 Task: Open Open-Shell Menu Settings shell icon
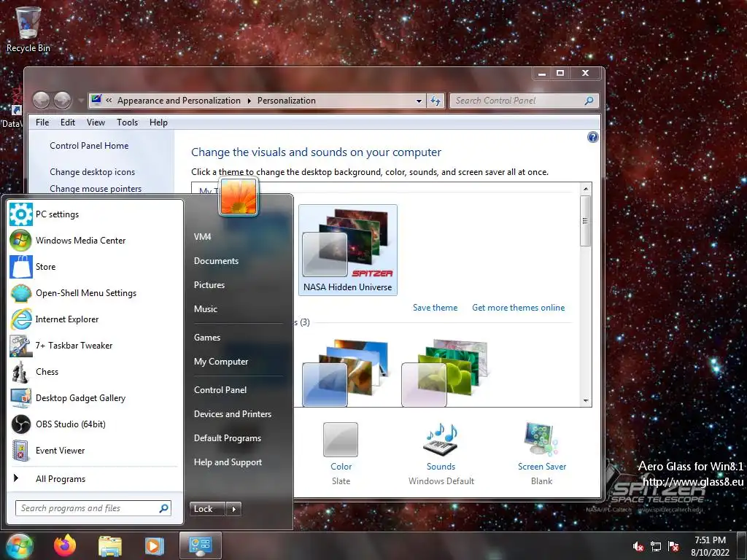point(21,293)
